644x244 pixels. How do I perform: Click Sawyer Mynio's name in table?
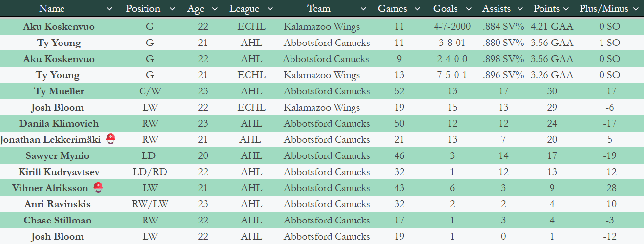pyautogui.click(x=59, y=156)
